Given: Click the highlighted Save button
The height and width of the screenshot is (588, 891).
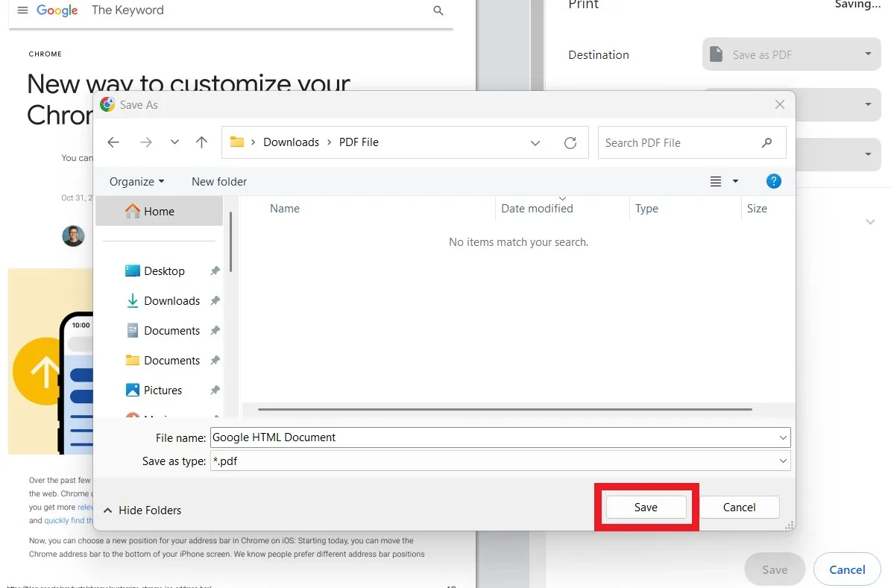Looking at the screenshot, I should [x=646, y=507].
